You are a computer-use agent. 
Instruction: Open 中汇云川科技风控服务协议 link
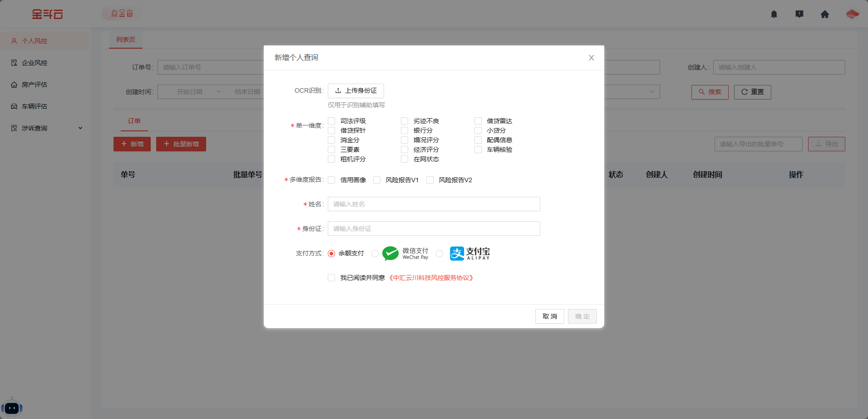pyautogui.click(x=431, y=278)
